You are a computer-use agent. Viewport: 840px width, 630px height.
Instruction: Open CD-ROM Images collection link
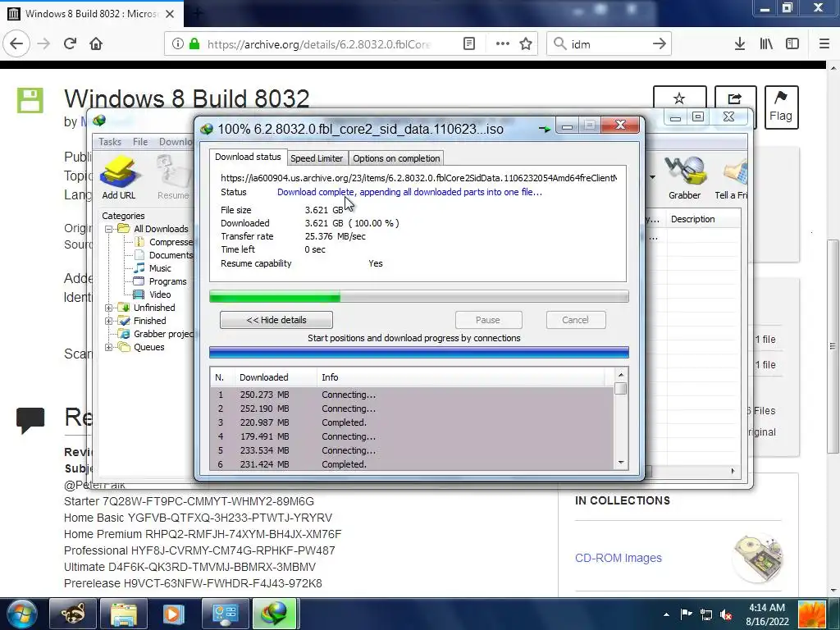point(619,558)
